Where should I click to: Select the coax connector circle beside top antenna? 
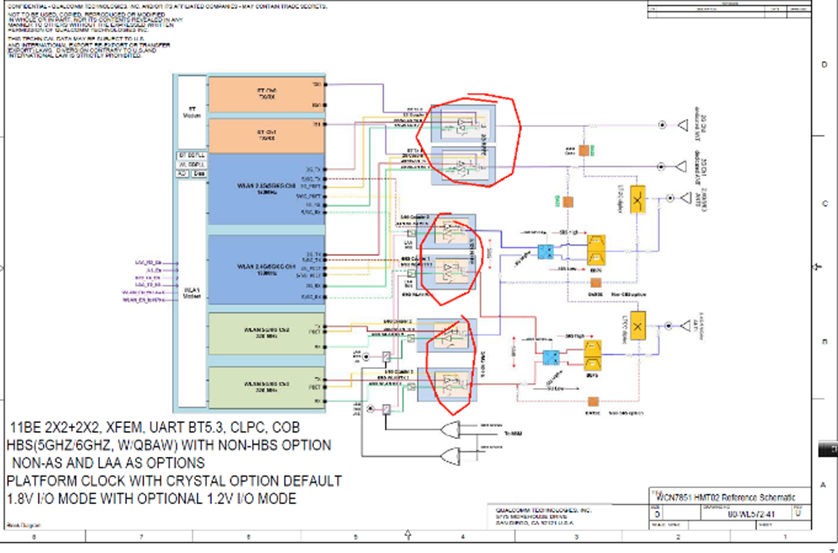[662, 125]
